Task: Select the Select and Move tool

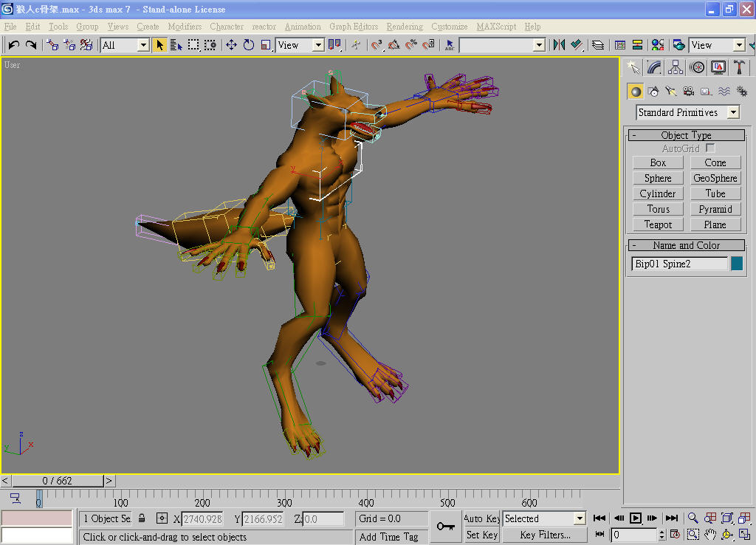Action: [231, 45]
